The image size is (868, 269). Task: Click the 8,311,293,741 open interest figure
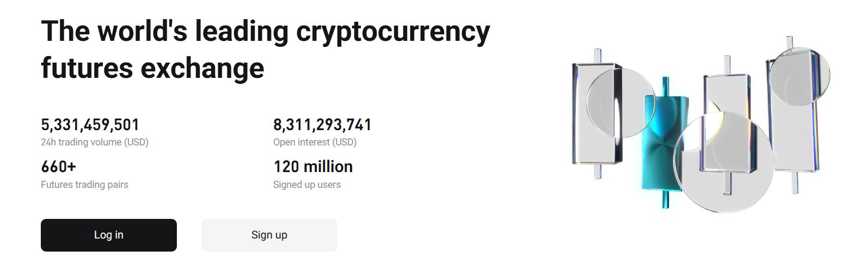coord(322,125)
